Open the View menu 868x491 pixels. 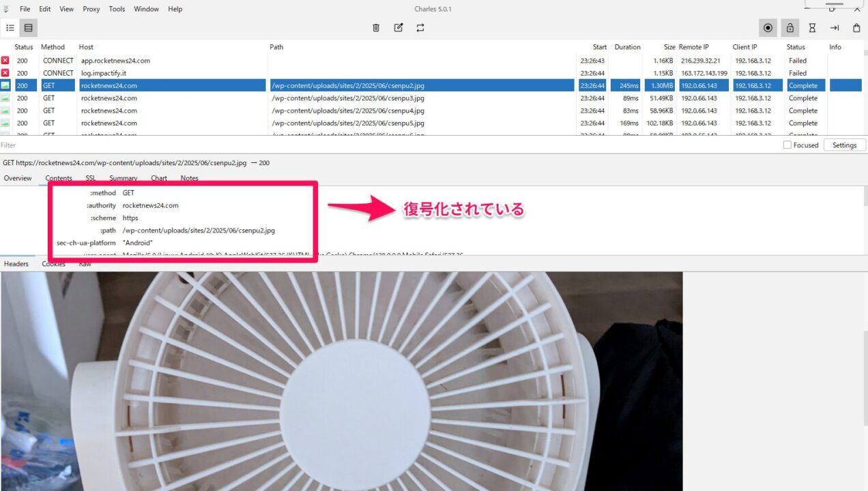click(x=67, y=9)
